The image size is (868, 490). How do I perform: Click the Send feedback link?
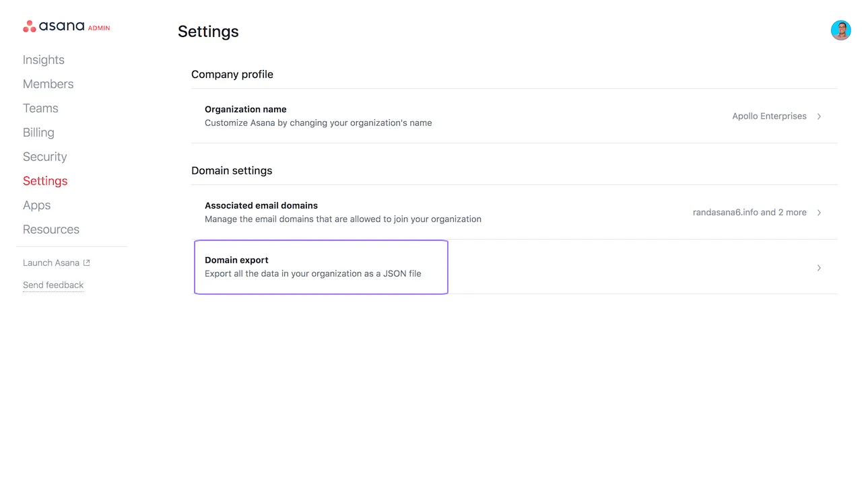(x=53, y=285)
